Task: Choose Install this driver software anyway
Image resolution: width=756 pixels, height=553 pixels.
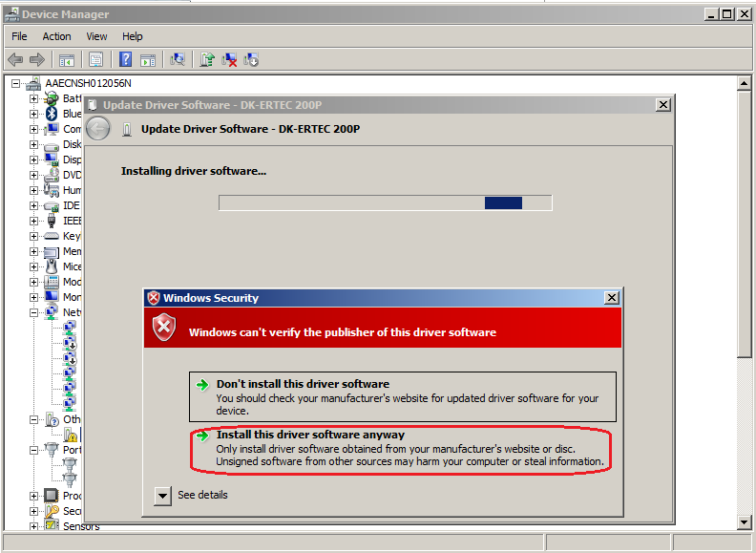Action: [403, 448]
